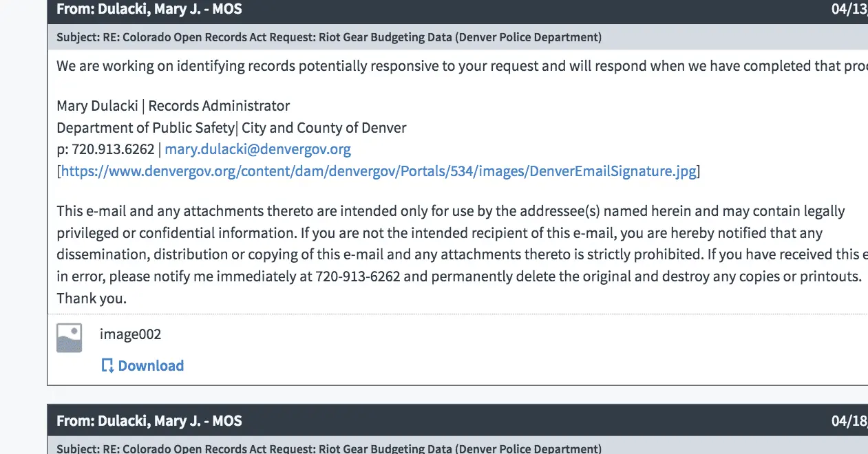Click 'Records Administrator' title in the signature
The image size is (868, 454).
click(x=219, y=106)
